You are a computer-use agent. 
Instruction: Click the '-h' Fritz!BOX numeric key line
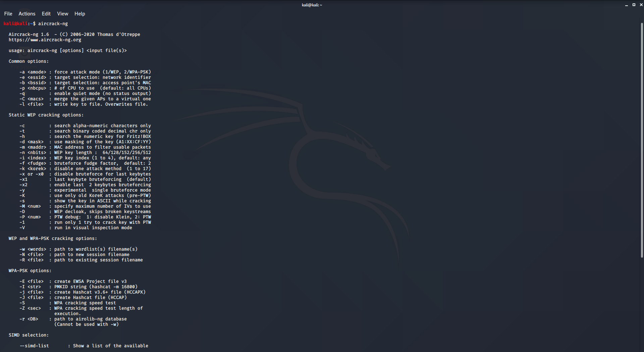coord(85,137)
